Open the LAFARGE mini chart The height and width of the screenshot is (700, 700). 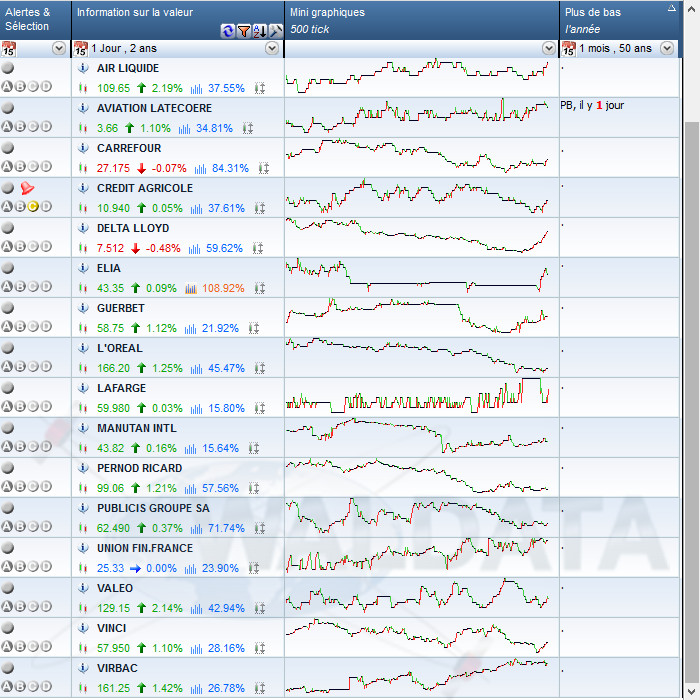(x=421, y=397)
